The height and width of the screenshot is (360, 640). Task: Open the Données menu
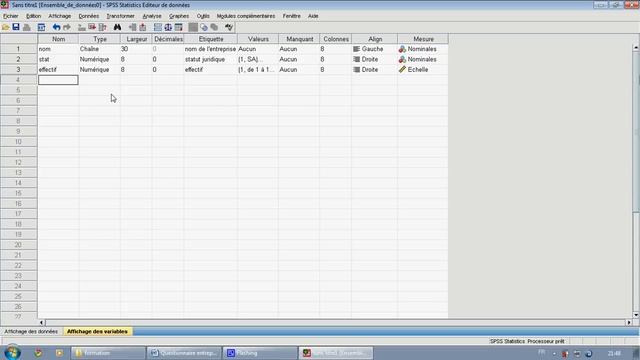[x=89, y=16]
